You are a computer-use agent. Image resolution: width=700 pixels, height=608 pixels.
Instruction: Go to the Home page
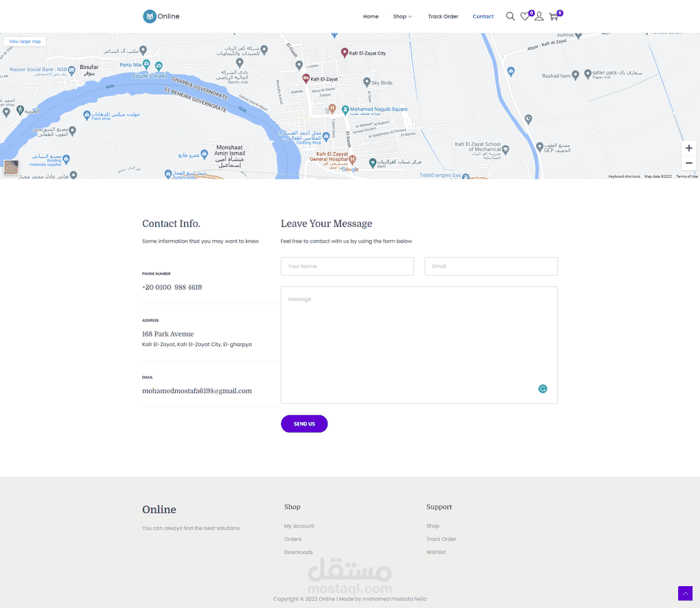pyautogui.click(x=371, y=16)
